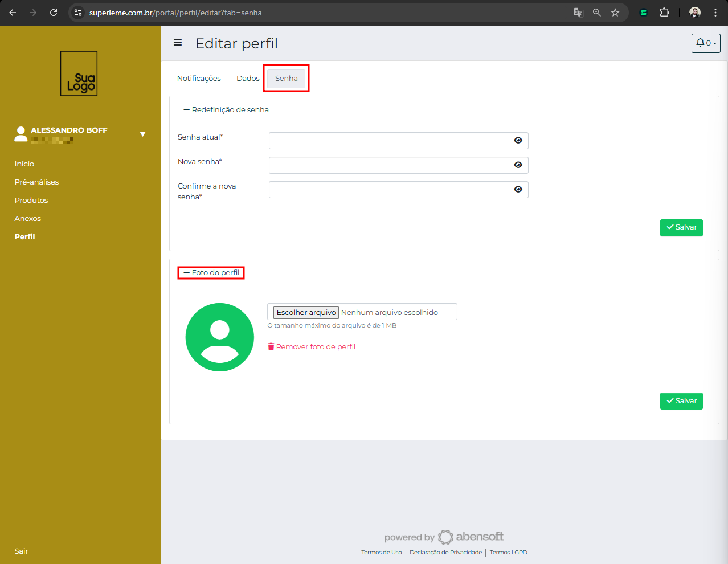
Task: Open the Google Translate page icon
Action: pos(579,13)
